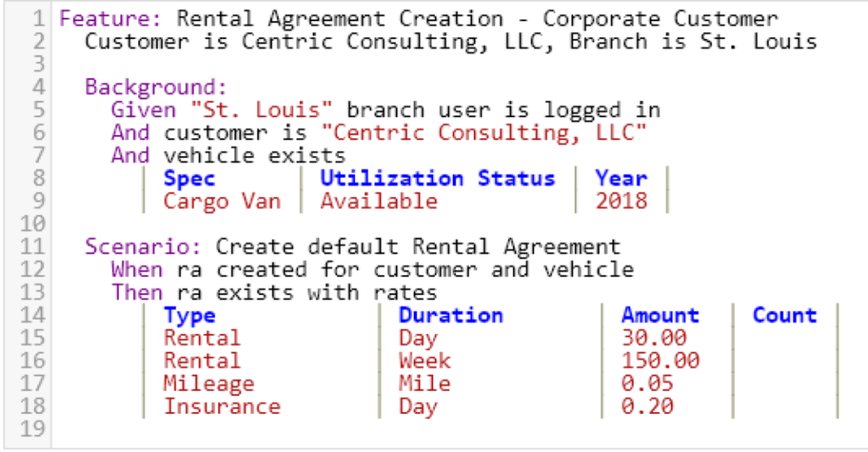Image resolution: width=868 pixels, height=452 pixels.
Task: Click the Insurance type cell
Action: [221, 407]
